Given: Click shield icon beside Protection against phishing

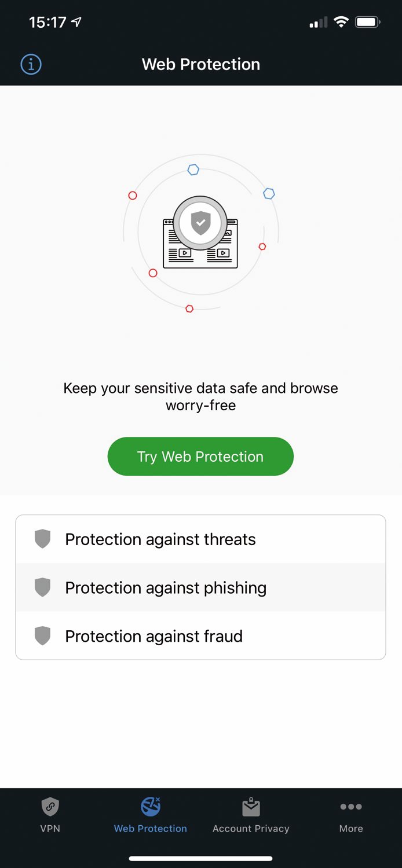Looking at the screenshot, I should (42, 587).
